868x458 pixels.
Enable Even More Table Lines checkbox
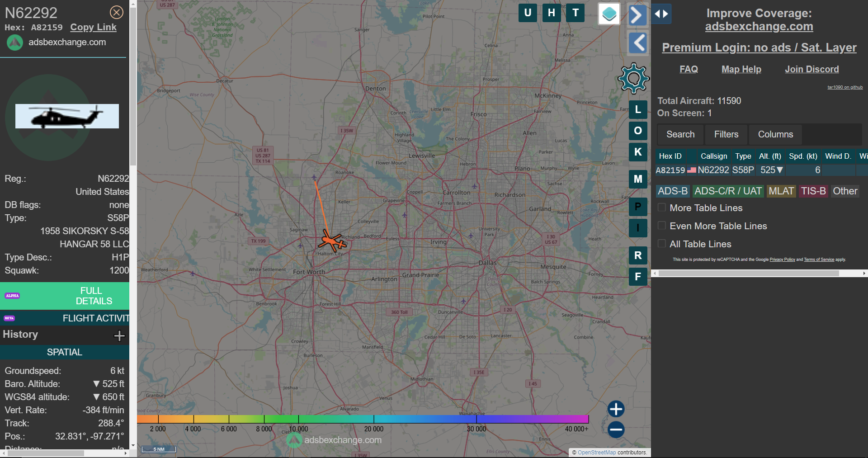click(662, 226)
